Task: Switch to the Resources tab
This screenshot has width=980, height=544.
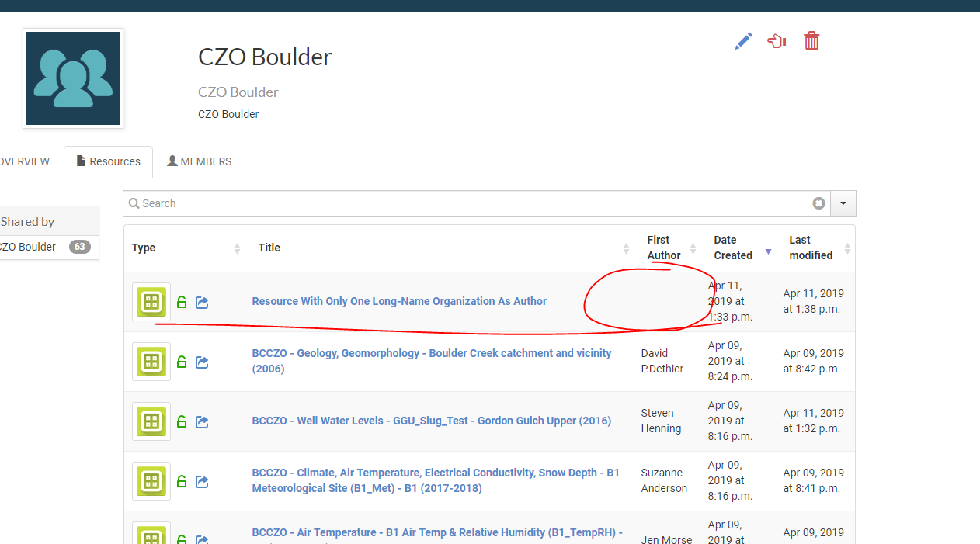Action: coord(108,161)
